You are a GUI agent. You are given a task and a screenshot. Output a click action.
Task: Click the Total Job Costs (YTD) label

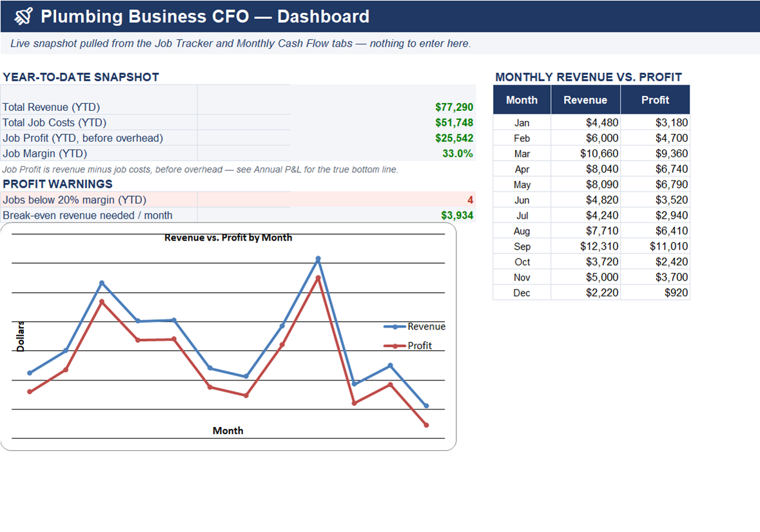(x=54, y=123)
